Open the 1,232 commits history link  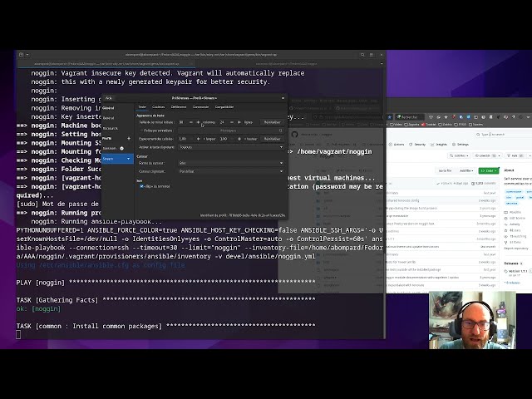click(x=485, y=183)
